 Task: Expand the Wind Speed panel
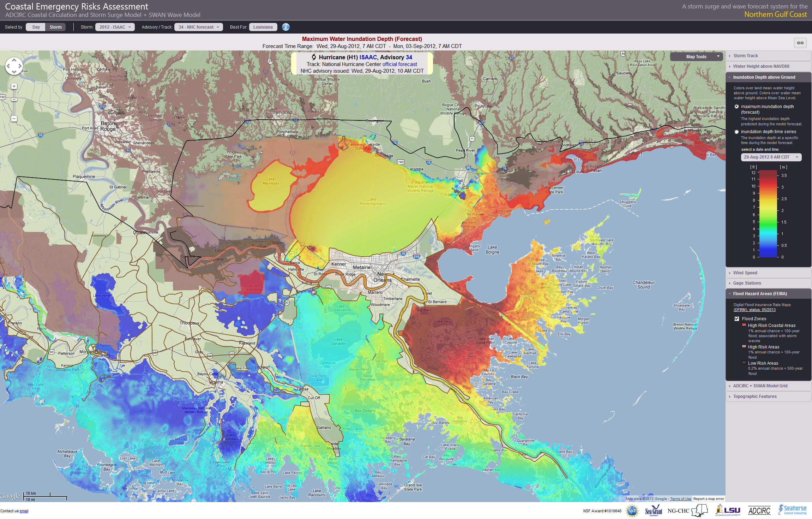tap(745, 273)
